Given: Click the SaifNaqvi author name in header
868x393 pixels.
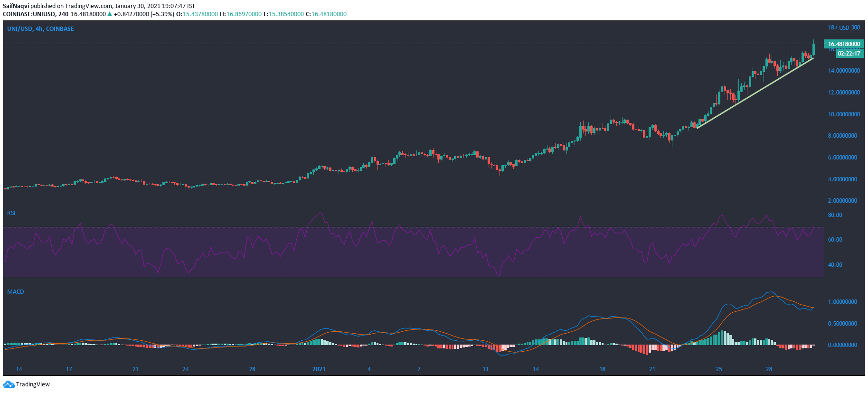Looking at the screenshot, I should pos(16,6).
